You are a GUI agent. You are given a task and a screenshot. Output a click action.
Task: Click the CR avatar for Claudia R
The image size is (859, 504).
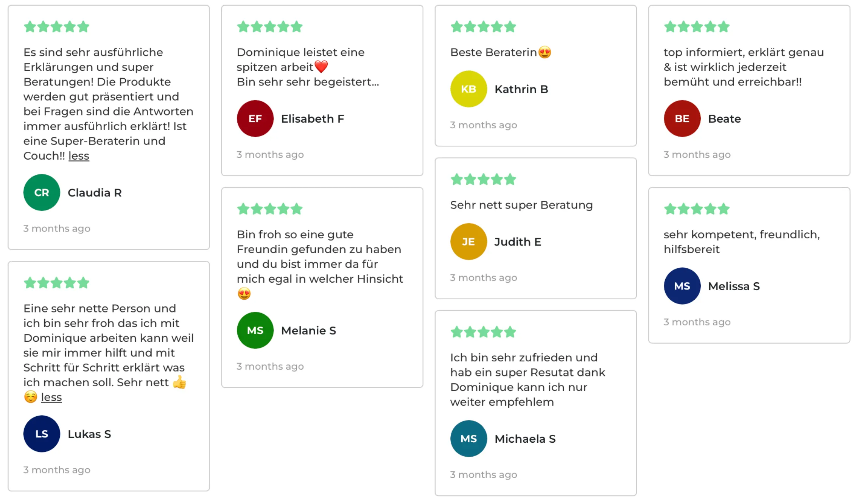[x=42, y=193]
